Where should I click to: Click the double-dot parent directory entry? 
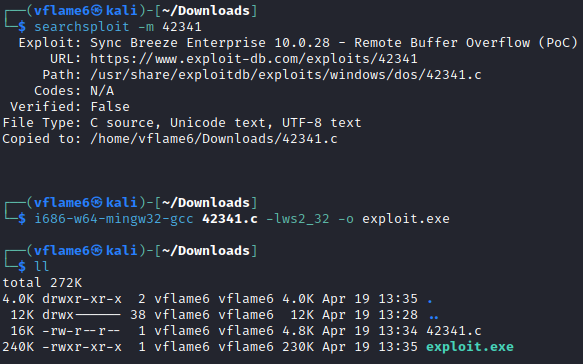pos(434,317)
